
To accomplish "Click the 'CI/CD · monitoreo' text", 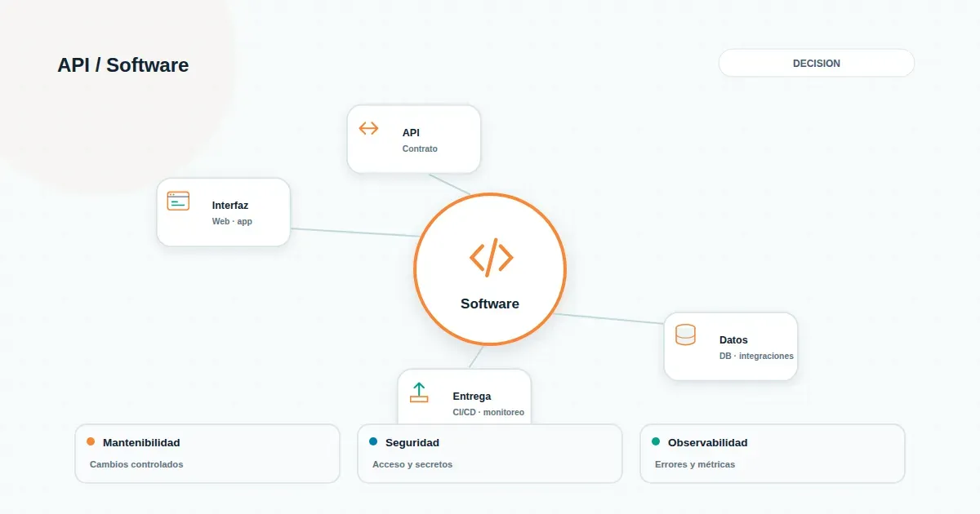I will point(488,412).
